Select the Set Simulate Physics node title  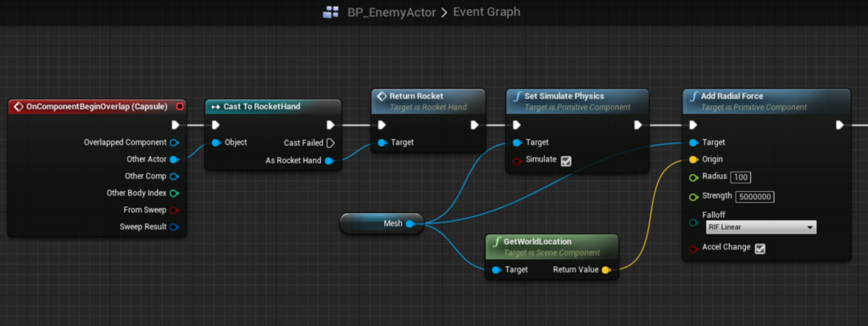[564, 96]
